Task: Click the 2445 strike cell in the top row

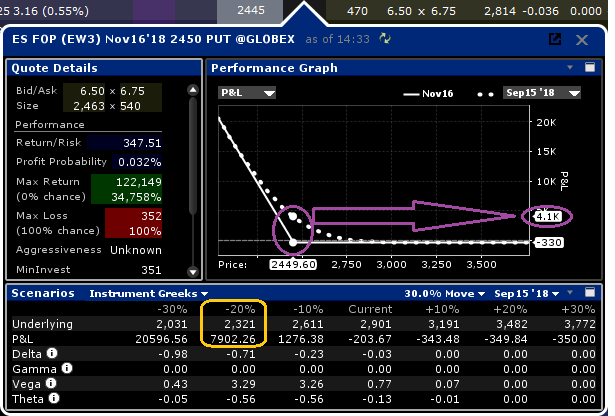Action: 250,10
